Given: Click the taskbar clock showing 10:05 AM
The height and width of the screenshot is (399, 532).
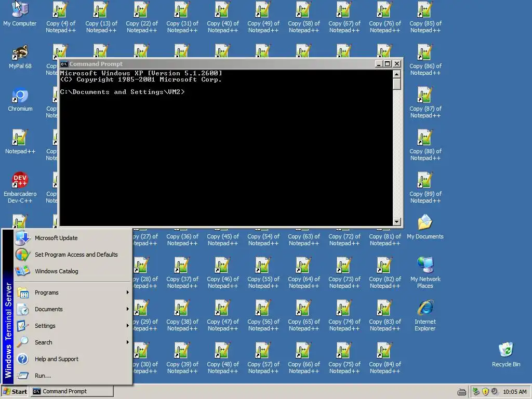Looking at the screenshot, I should pyautogui.click(x=515, y=392).
